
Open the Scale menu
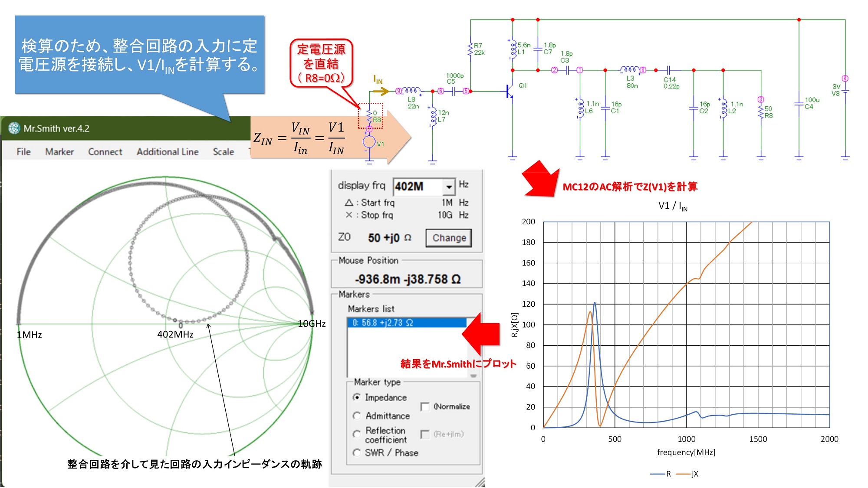223,152
